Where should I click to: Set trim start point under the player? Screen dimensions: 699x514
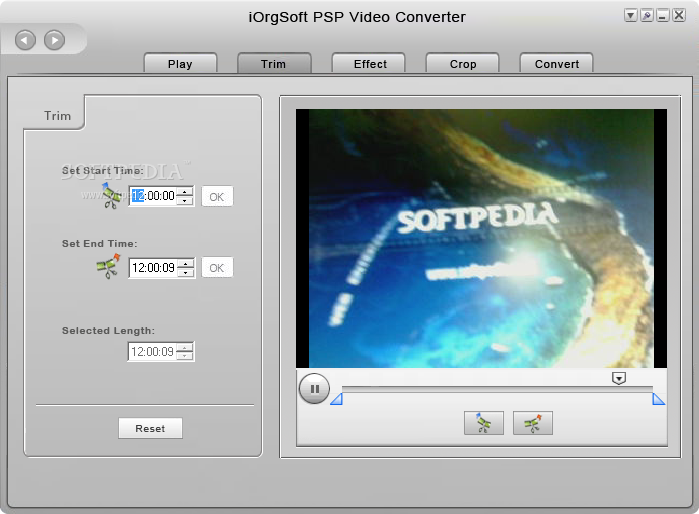[x=484, y=423]
